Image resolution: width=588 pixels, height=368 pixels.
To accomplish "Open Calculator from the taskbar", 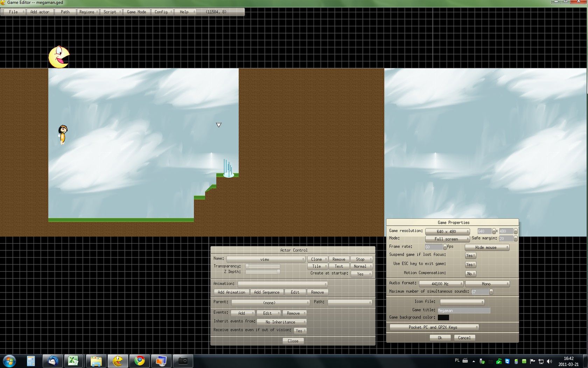I will 31,361.
